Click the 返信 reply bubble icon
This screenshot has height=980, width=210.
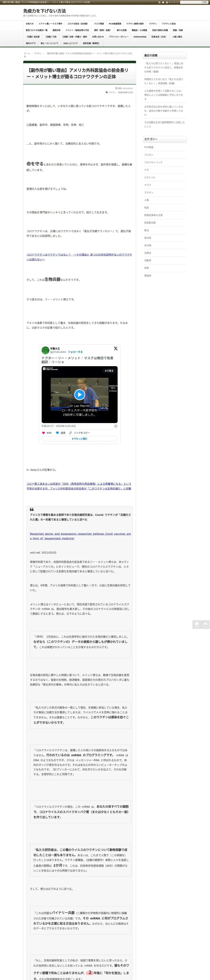click(x=58, y=433)
